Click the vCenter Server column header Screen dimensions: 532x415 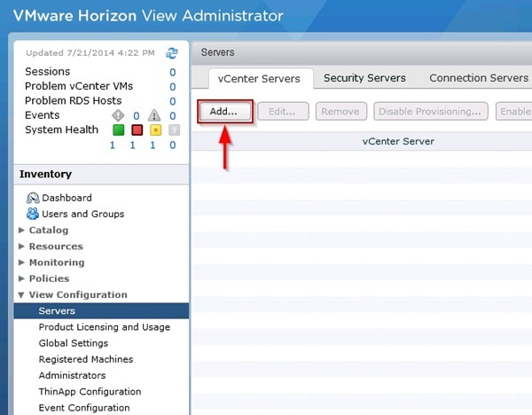click(398, 141)
